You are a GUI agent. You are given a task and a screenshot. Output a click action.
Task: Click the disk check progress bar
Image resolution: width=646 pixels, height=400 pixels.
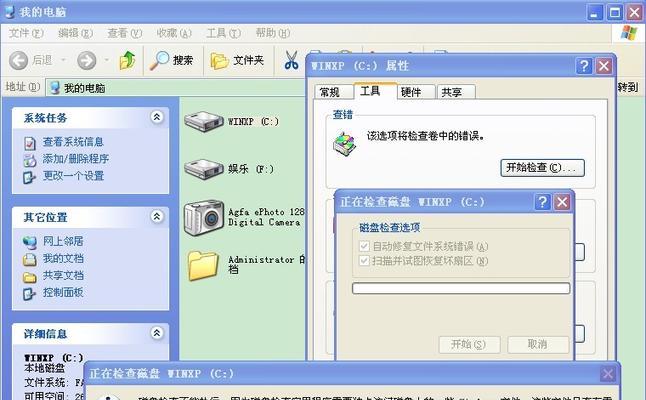pos(461,288)
